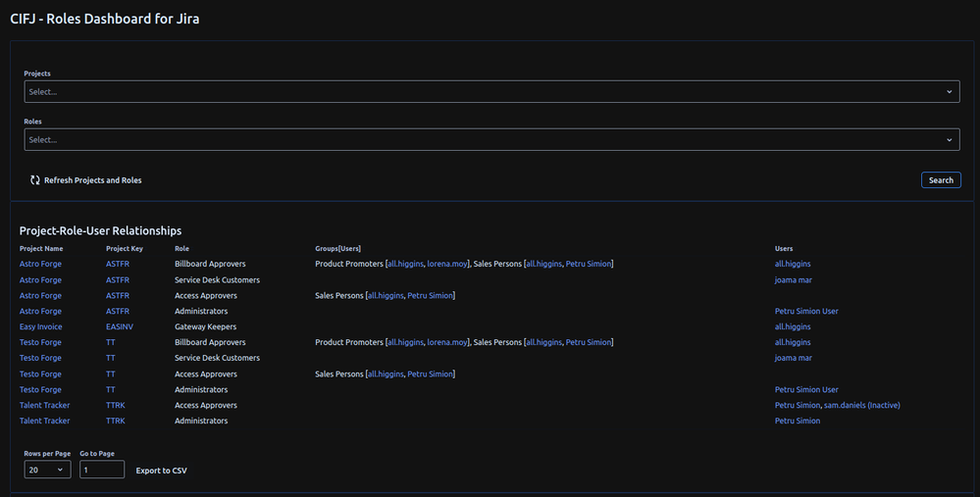Open the Rows per Page dropdown

coord(47,470)
